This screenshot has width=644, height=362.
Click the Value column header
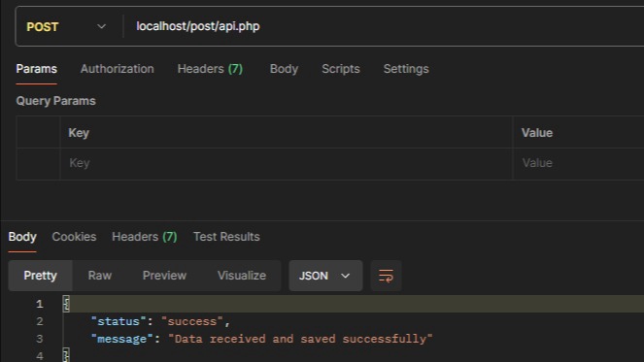coord(537,133)
